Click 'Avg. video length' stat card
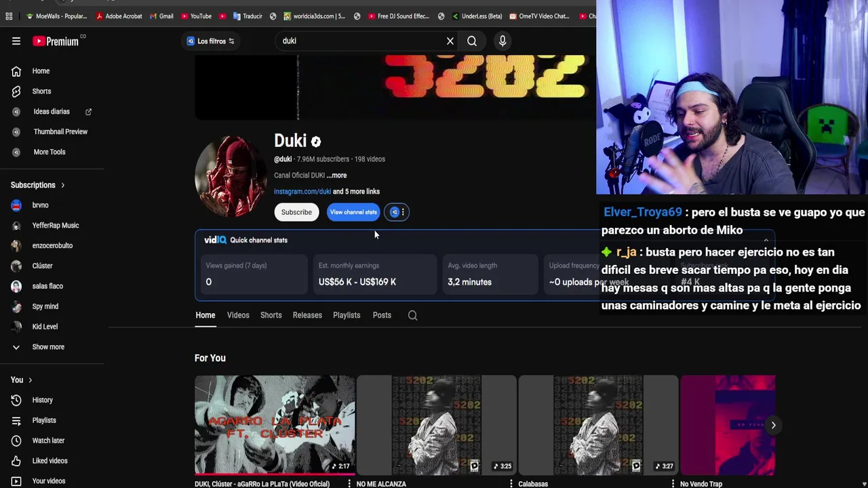The width and height of the screenshot is (868, 488). [x=490, y=274]
